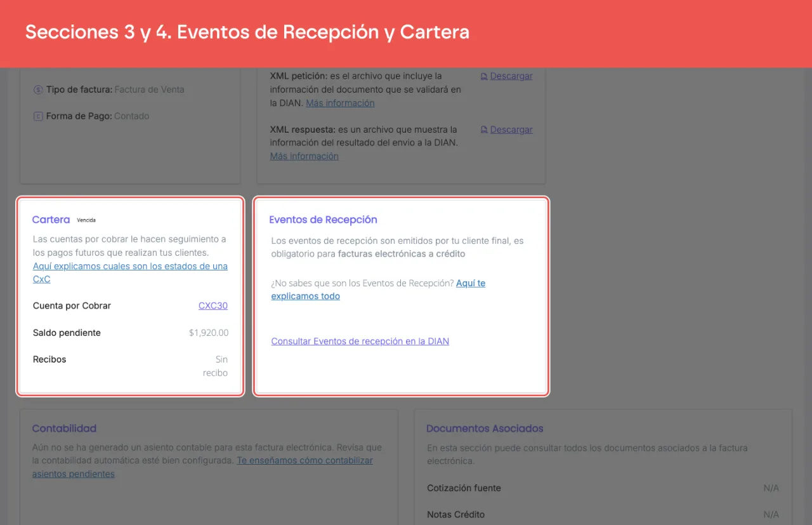This screenshot has width=812, height=525.
Task: Click the Vencida status badge
Action: point(86,220)
